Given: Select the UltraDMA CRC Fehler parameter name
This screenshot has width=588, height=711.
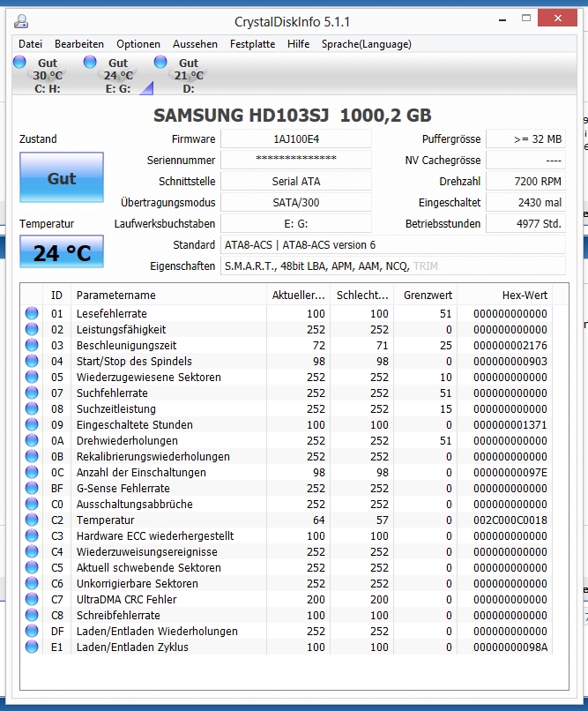Looking at the screenshot, I should pos(126,599).
